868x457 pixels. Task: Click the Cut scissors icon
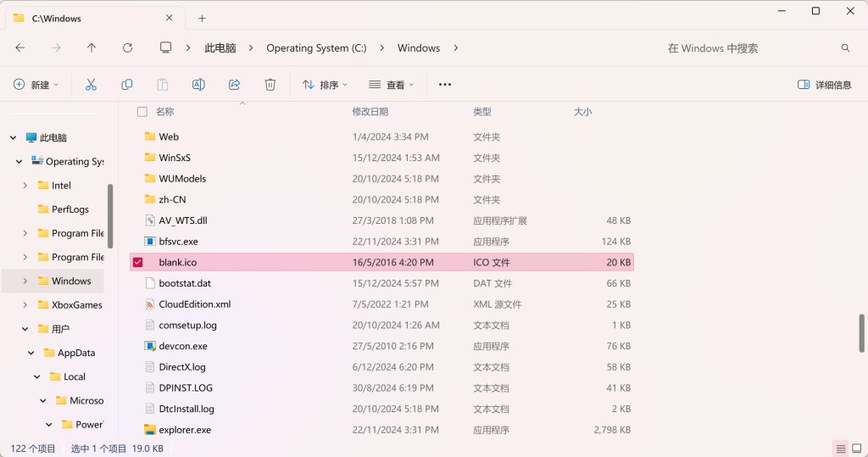tap(91, 85)
